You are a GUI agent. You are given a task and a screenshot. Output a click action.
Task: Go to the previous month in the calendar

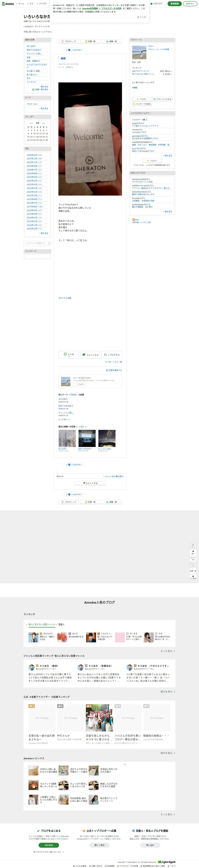[x=31, y=123]
